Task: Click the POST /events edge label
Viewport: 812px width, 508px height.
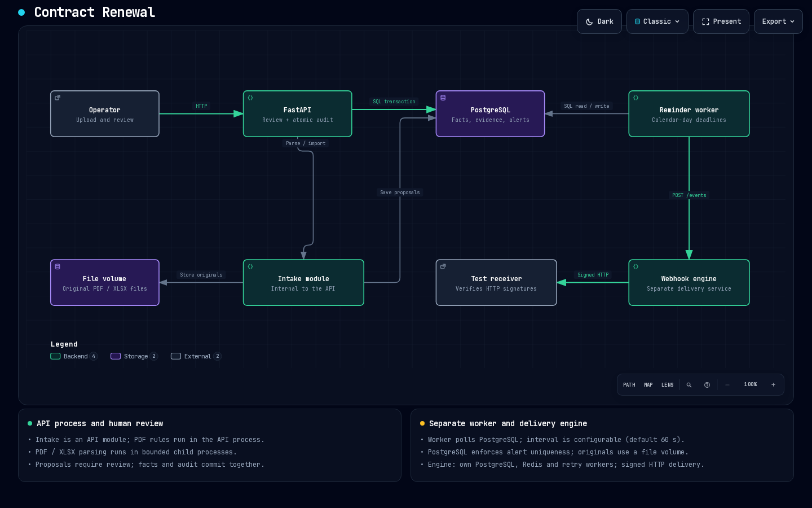Action: [689, 195]
